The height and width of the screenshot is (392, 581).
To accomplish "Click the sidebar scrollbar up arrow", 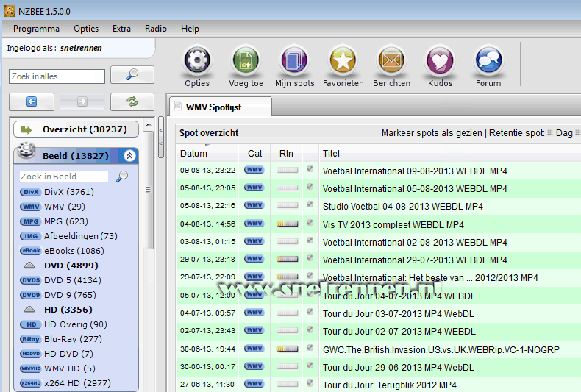I will tap(149, 124).
